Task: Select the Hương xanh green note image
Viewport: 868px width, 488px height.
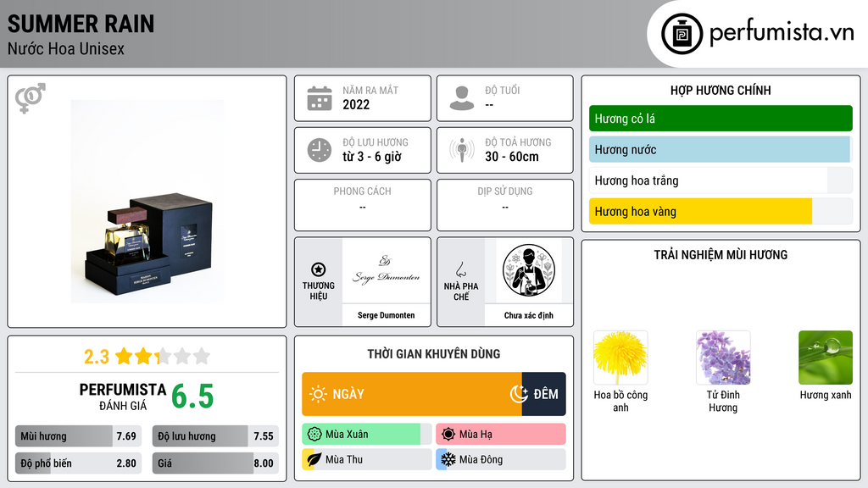Action: coord(826,358)
